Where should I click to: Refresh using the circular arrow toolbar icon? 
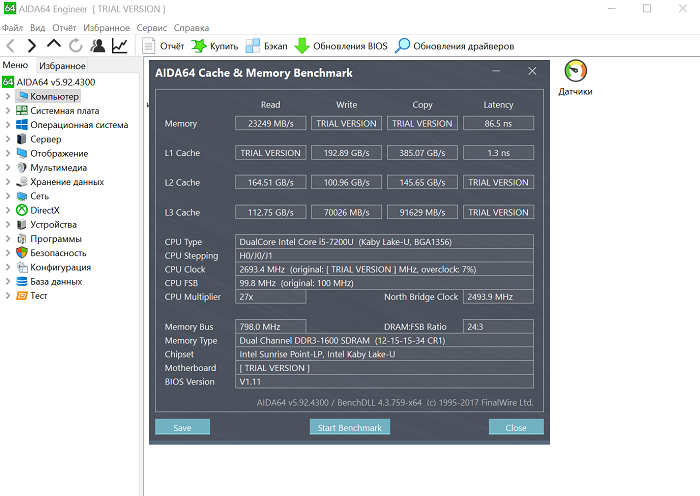pyautogui.click(x=75, y=46)
